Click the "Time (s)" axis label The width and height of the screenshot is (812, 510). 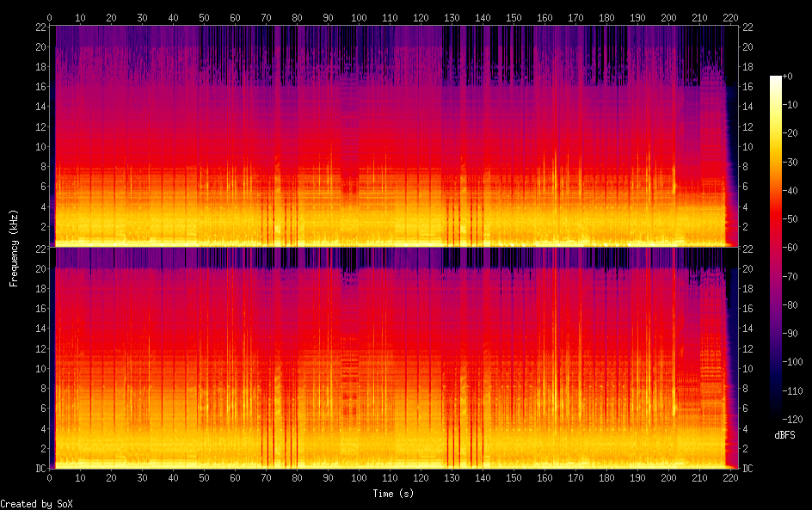tap(395, 494)
